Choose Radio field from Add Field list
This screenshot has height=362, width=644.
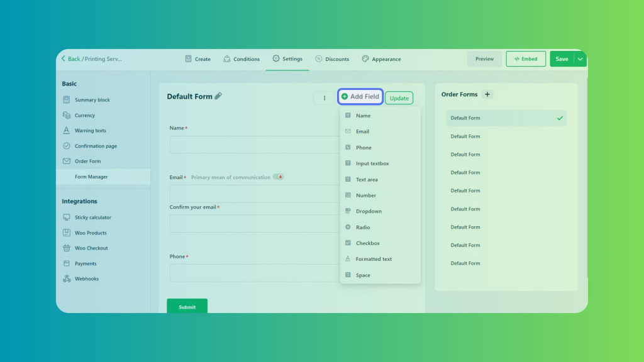tap(362, 228)
